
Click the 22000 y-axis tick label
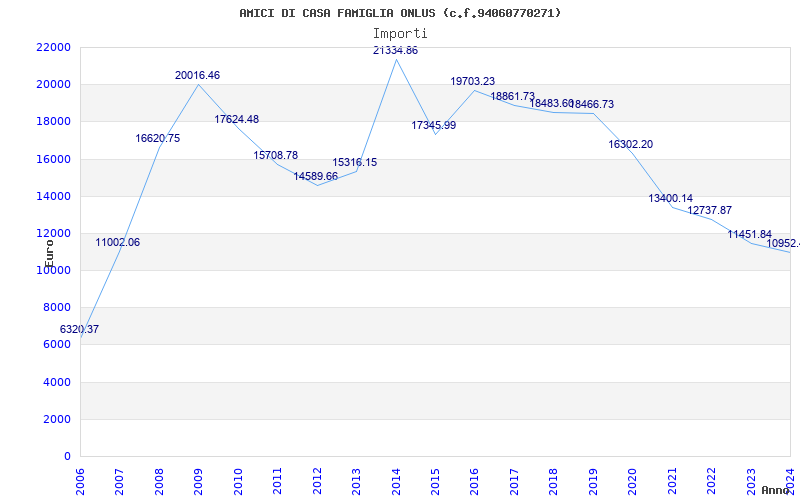pos(54,47)
